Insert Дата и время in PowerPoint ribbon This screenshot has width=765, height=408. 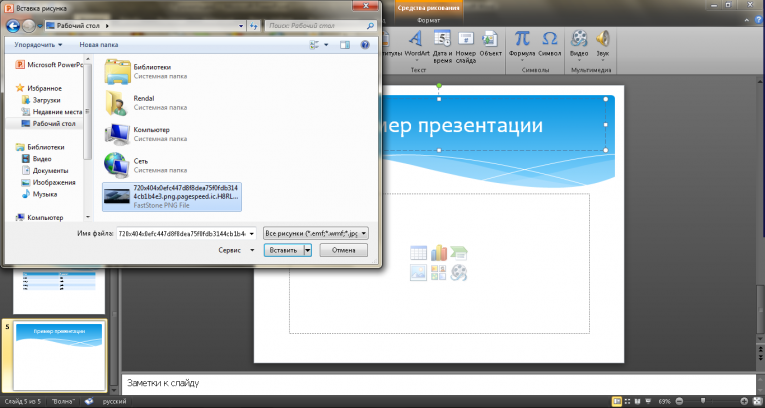pyautogui.click(x=443, y=46)
